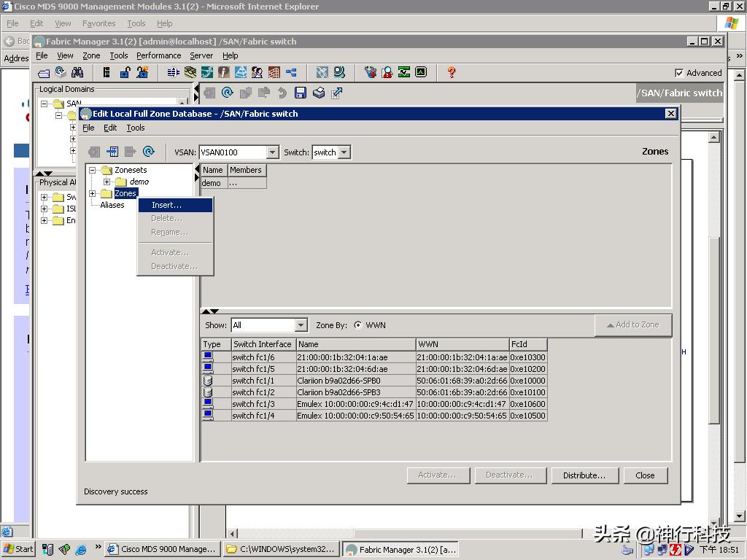Screen dimensions: 747x560
Task: Click the Start button on taskbar
Action: coord(19,549)
